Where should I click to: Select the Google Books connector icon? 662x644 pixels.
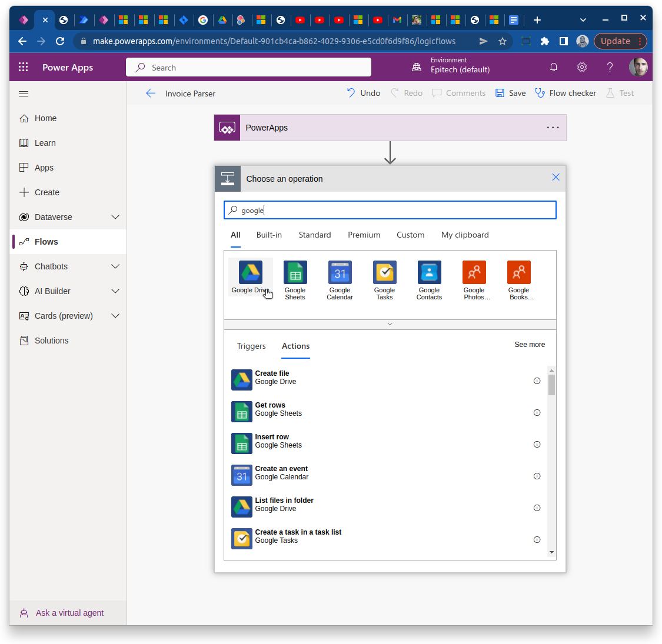click(x=519, y=272)
